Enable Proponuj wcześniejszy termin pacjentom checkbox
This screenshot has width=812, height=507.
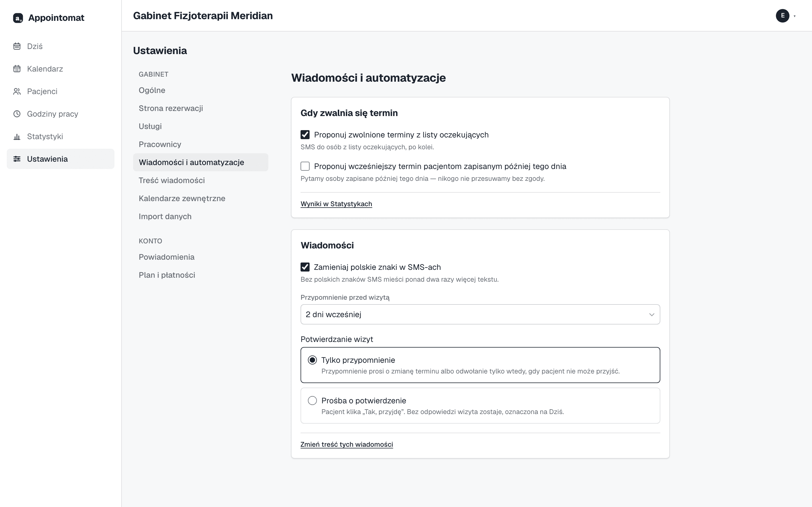pyautogui.click(x=305, y=166)
